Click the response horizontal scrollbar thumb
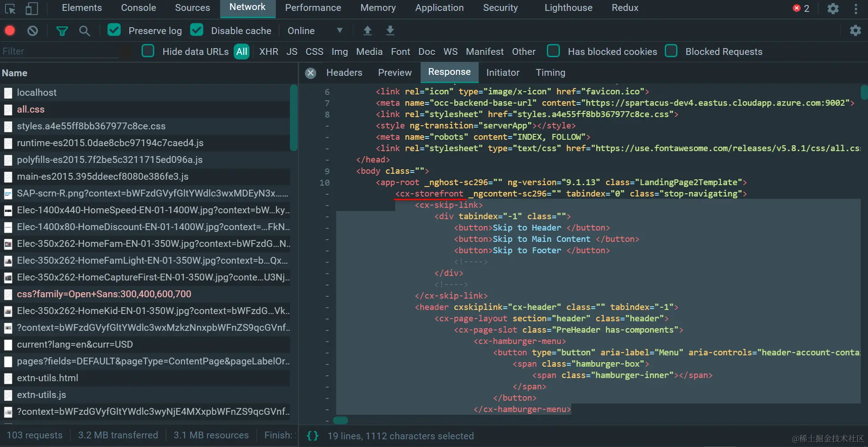This screenshot has width=868, height=447. click(x=340, y=420)
